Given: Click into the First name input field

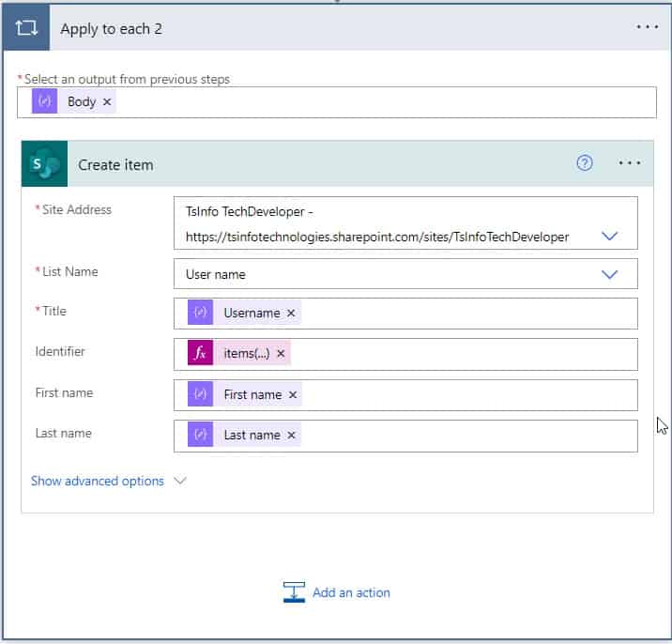Looking at the screenshot, I should pyautogui.click(x=405, y=395).
